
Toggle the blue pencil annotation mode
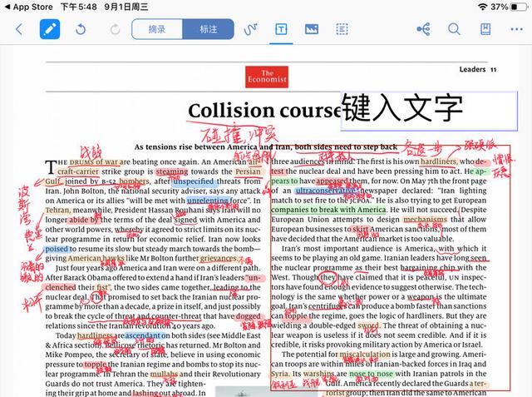(50, 29)
